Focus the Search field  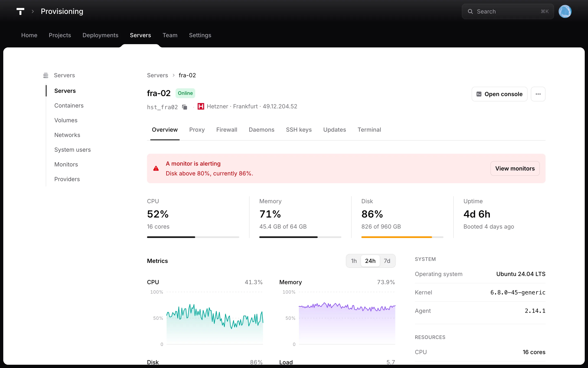click(508, 11)
